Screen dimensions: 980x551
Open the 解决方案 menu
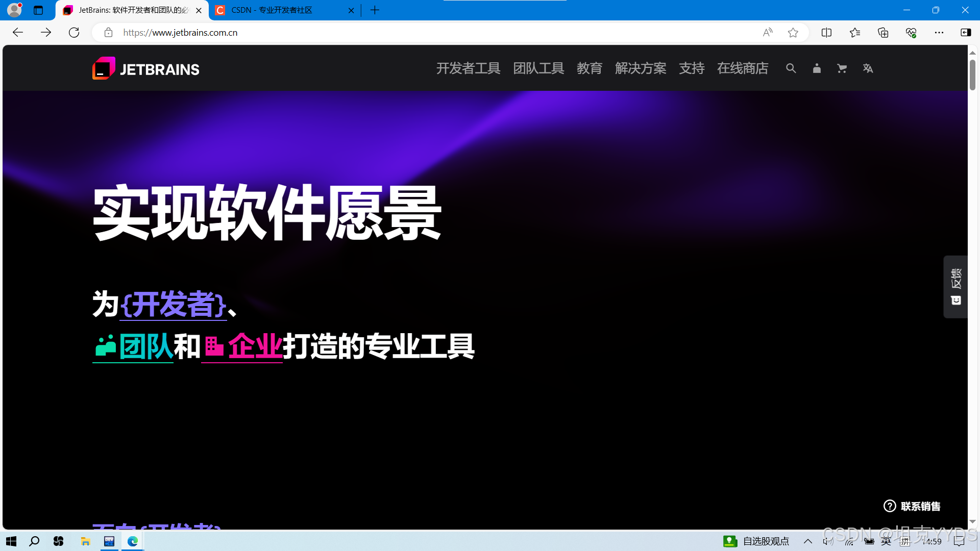641,68
